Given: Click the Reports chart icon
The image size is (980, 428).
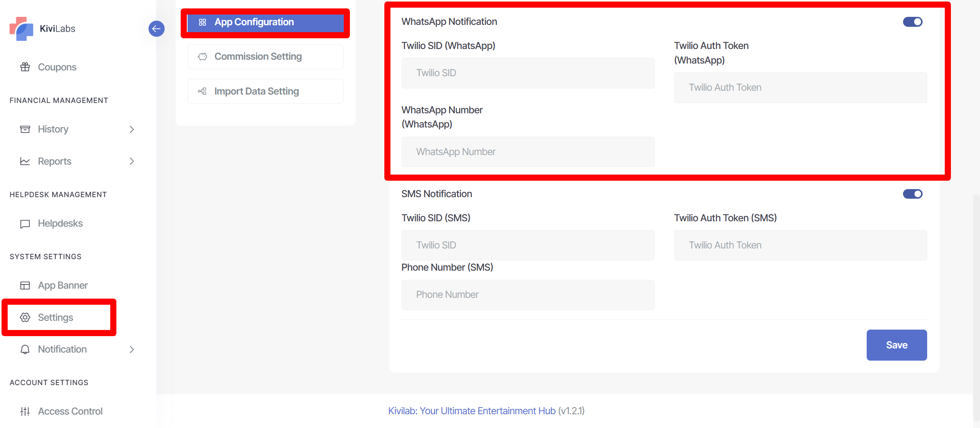Looking at the screenshot, I should coord(25,161).
